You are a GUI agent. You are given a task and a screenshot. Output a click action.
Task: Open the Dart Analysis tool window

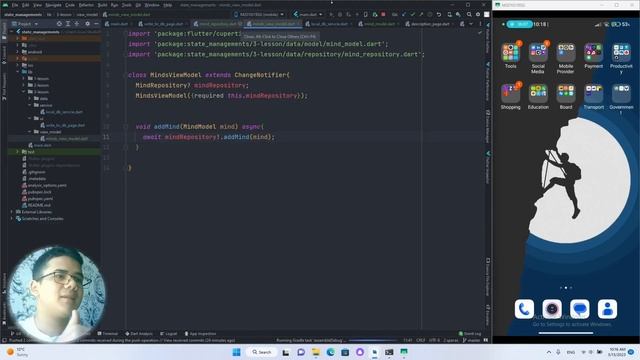139,334
